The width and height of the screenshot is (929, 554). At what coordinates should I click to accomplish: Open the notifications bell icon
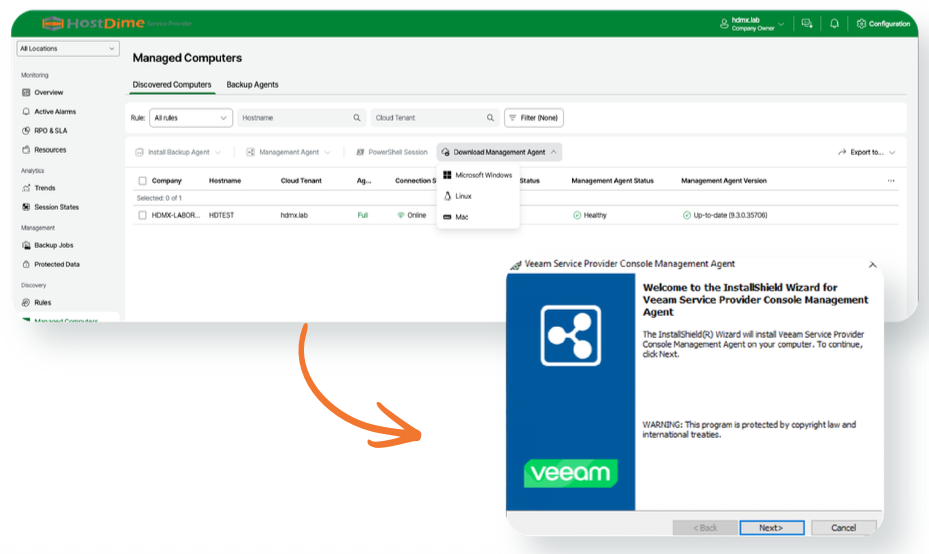coord(834,24)
